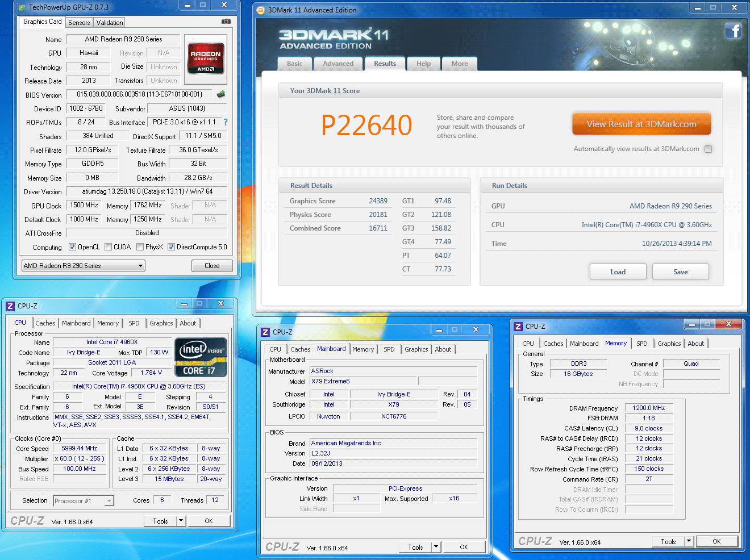Click the CPU-Z icon in the Mainboard window title bar
The width and height of the screenshot is (750, 560).
(265, 332)
